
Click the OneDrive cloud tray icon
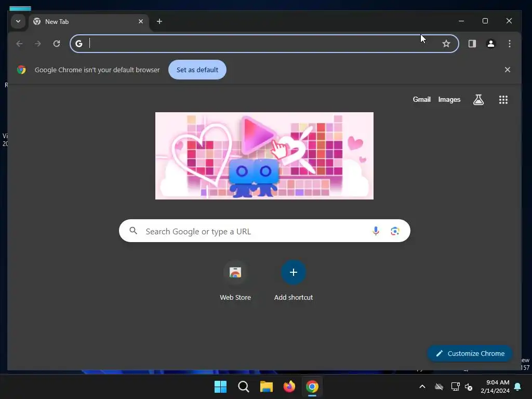(439, 387)
